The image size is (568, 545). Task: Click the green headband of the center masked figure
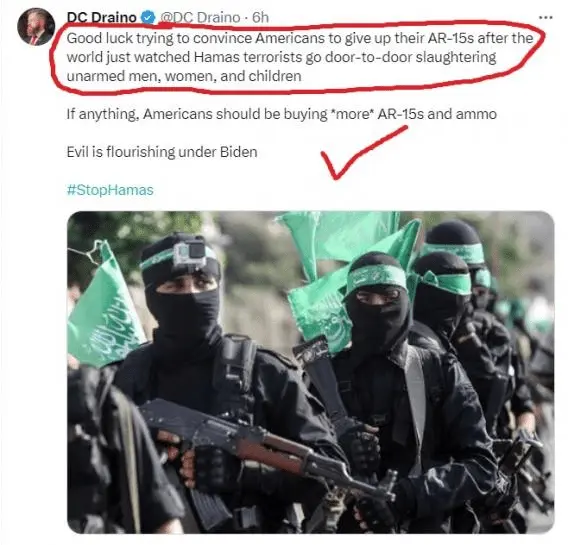(377, 278)
